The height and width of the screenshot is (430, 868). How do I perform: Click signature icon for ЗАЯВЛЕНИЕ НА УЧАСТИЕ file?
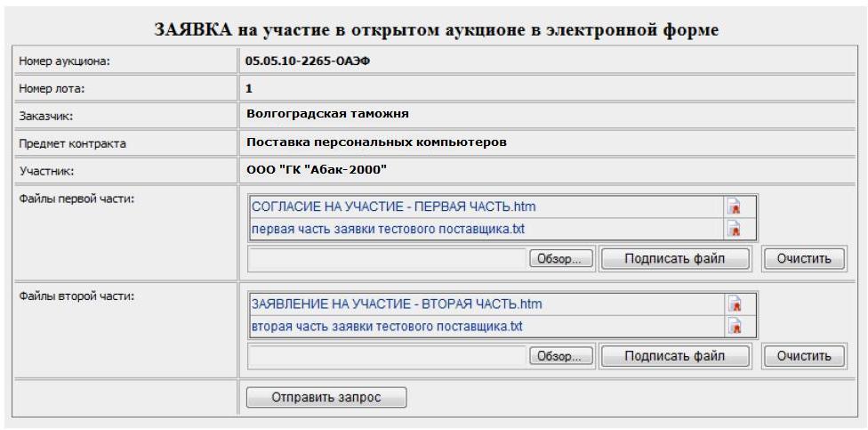[x=734, y=304]
